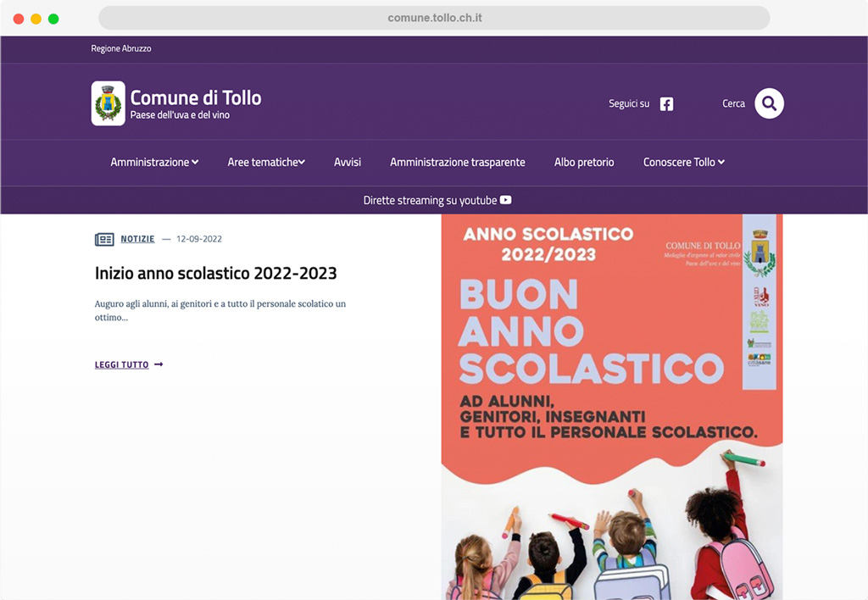Open the Avvisi menu item
The image size is (868, 600).
348,162
